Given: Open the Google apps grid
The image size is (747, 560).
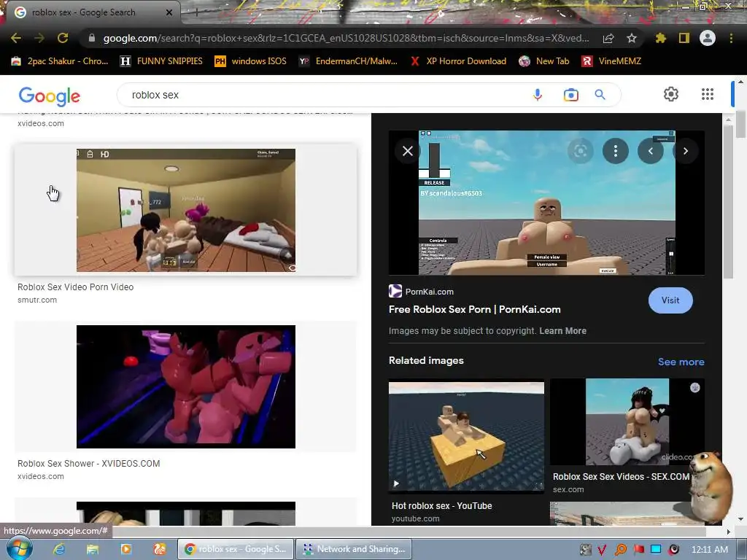Looking at the screenshot, I should click(x=708, y=94).
